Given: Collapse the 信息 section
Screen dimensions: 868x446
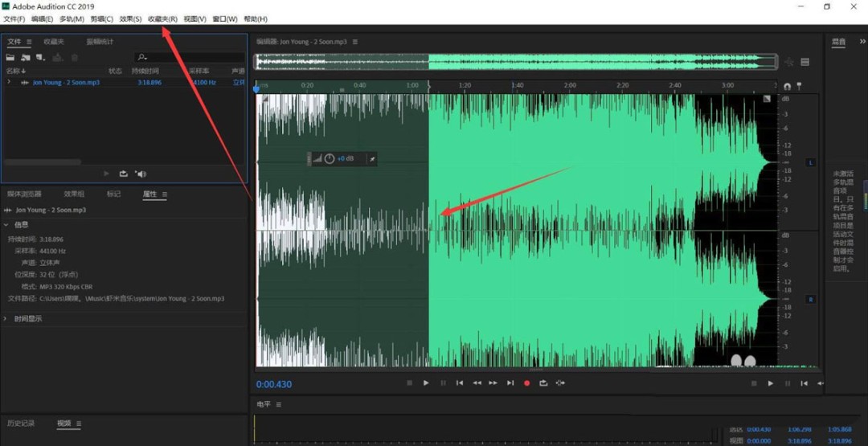Looking at the screenshot, I should tap(6, 225).
